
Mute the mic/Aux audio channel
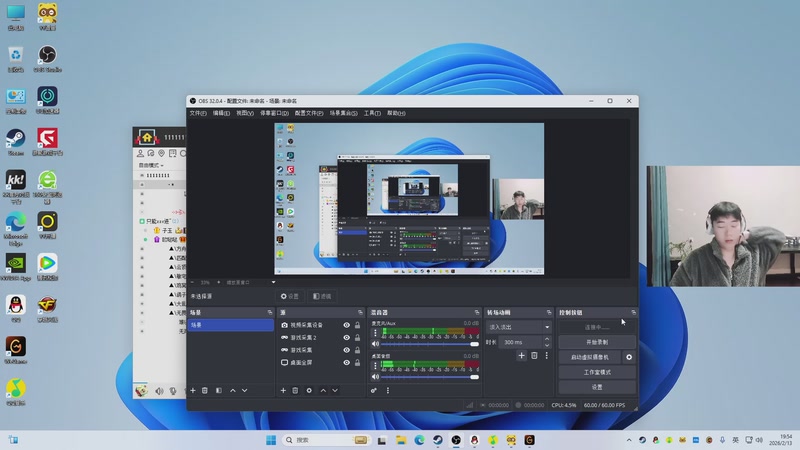(376, 344)
